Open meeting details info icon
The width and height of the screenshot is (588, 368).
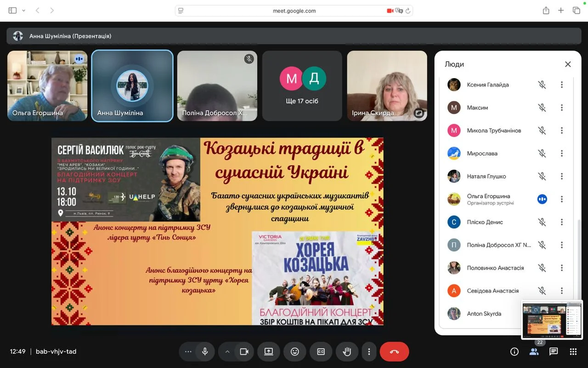(514, 351)
